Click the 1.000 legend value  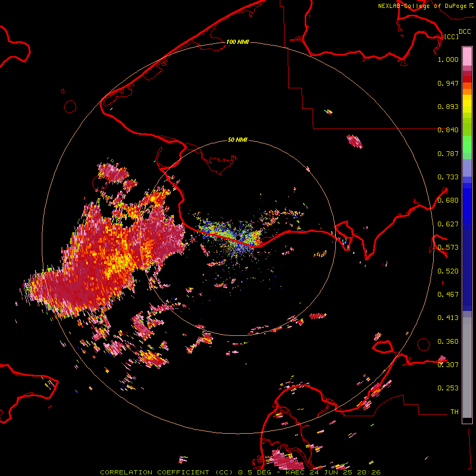448,59
